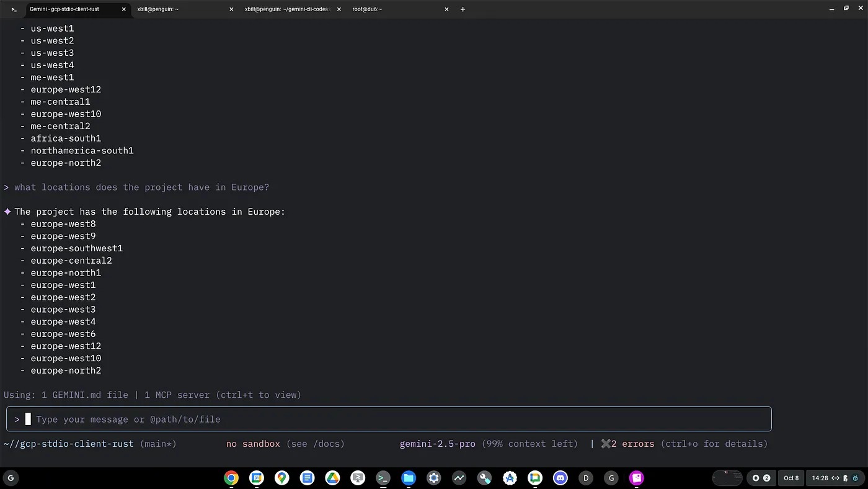This screenshot has height=489, width=868.
Task: Open a new terminal tab
Action: pyautogui.click(x=463, y=9)
